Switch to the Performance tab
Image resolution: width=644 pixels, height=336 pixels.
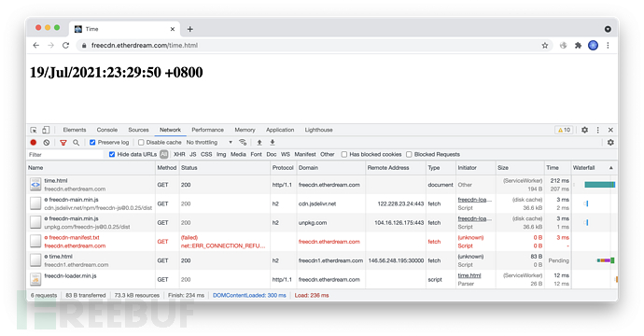click(x=207, y=130)
